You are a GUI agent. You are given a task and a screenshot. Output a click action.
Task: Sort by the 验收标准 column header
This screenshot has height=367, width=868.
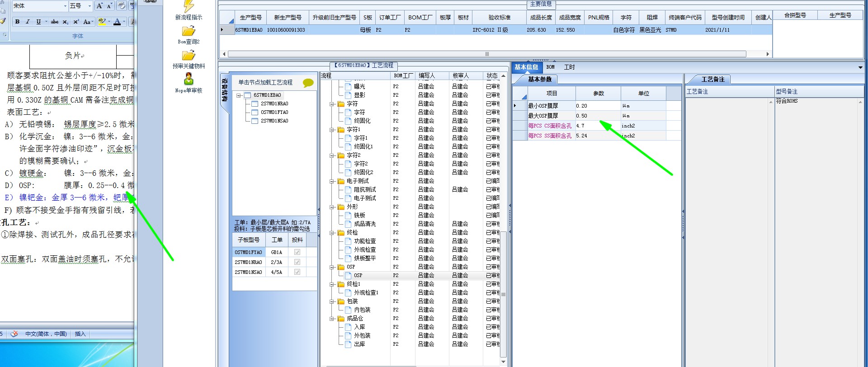[499, 17]
